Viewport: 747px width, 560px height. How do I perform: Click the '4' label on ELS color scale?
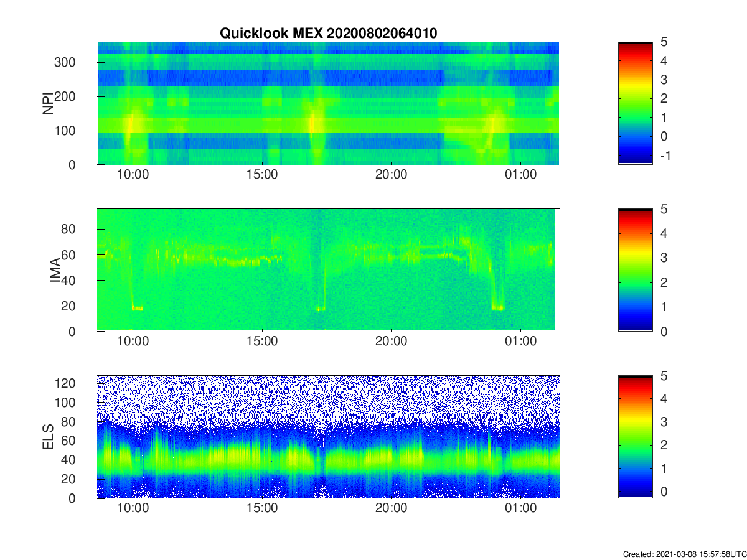pos(664,399)
